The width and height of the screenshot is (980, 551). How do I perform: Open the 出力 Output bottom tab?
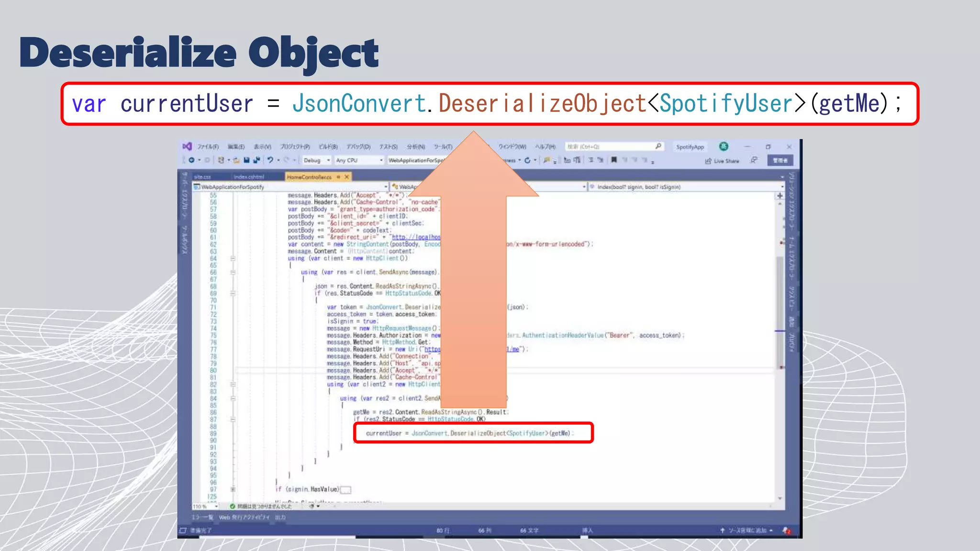280,518
